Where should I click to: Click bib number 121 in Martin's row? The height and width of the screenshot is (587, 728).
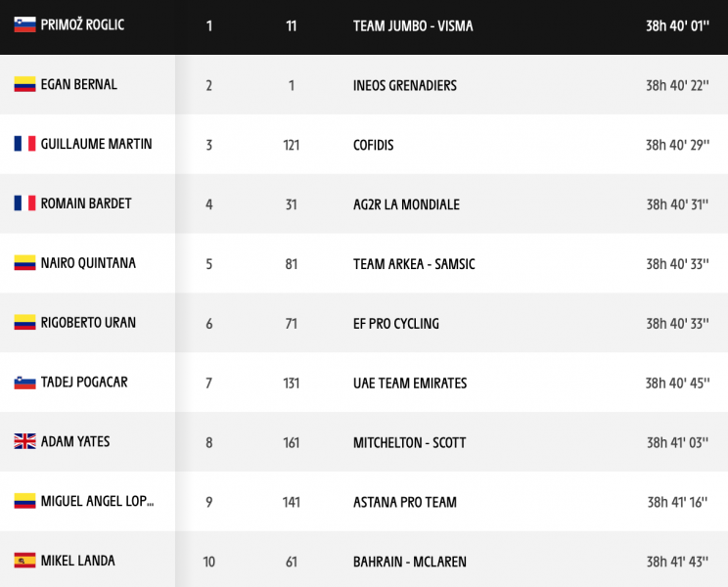pos(292,145)
